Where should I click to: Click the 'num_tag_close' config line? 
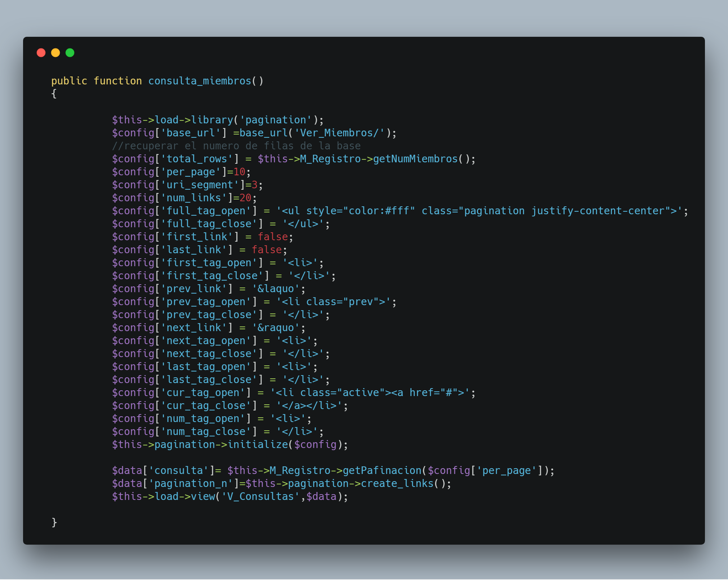point(218,431)
